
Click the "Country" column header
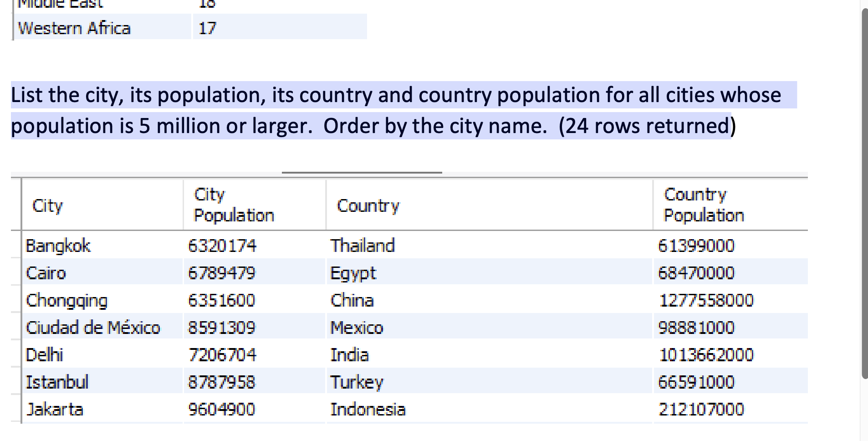(x=367, y=205)
